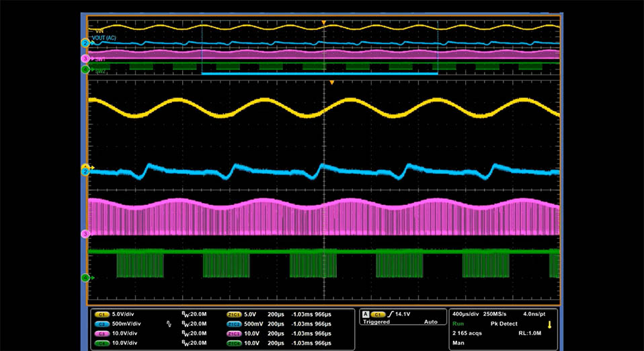
Task: Select the green Z1C4 zoom badge
Action: [x=235, y=342]
